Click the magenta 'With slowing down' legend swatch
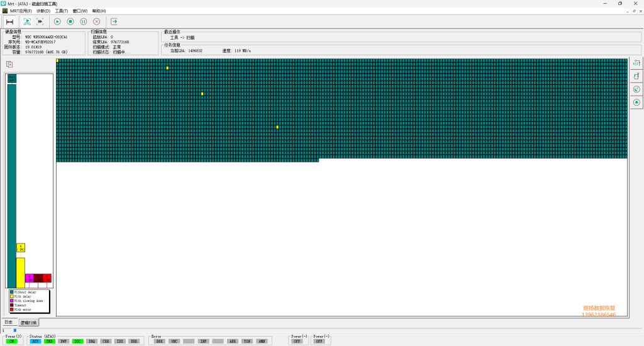Viewport: 644px width, 346px height. 12,301
